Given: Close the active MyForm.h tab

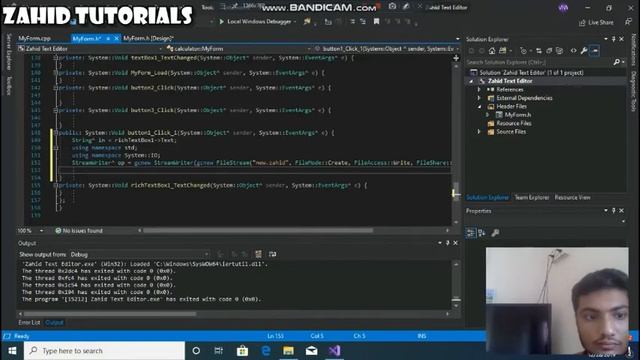Looking at the screenshot, I should [116, 38].
